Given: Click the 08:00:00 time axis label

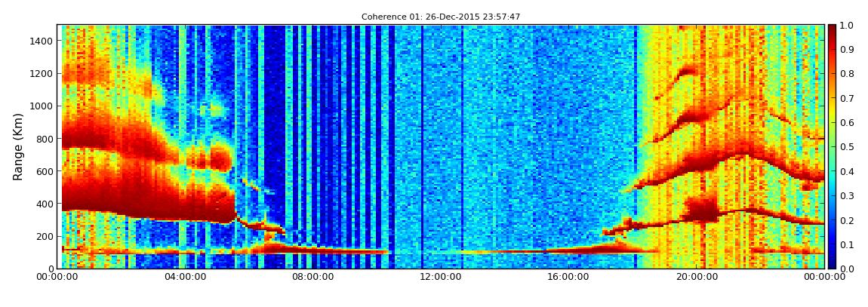Looking at the screenshot, I should tap(314, 277).
